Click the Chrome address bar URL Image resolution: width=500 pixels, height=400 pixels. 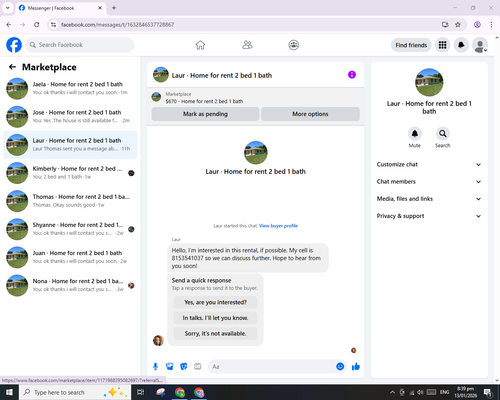coord(117,25)
